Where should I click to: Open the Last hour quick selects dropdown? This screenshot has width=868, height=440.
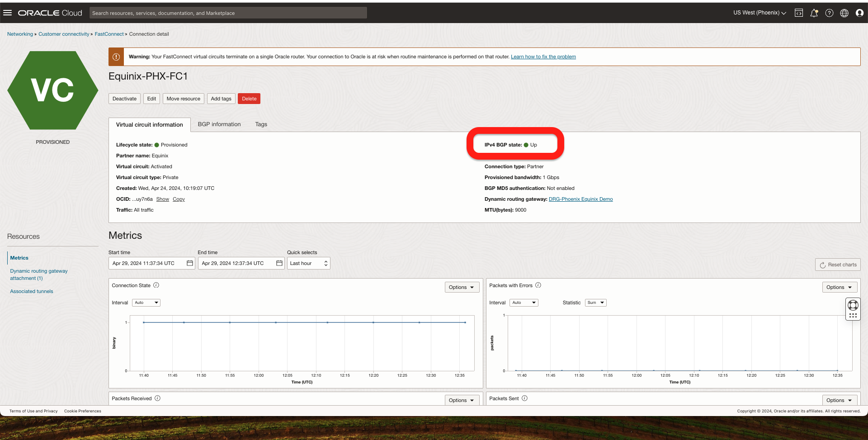pyautogui.click(x=308, y=263)
